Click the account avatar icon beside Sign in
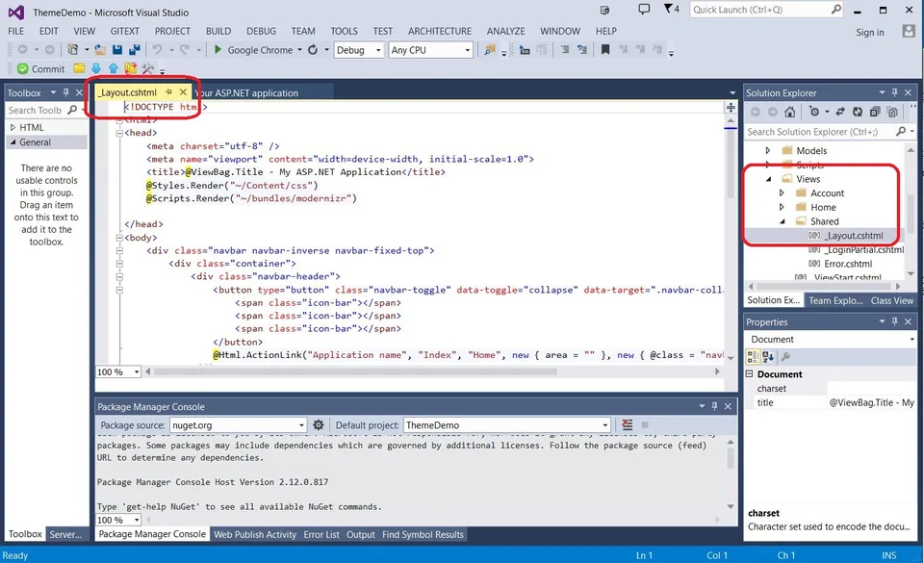The image size is (924, 563). [x=909, y=31]
